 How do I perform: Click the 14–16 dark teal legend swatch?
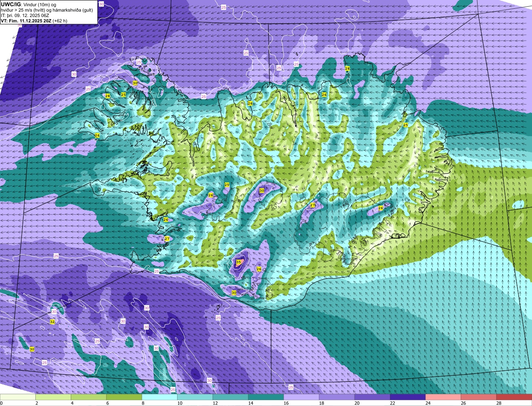click(x=266, y=397)
